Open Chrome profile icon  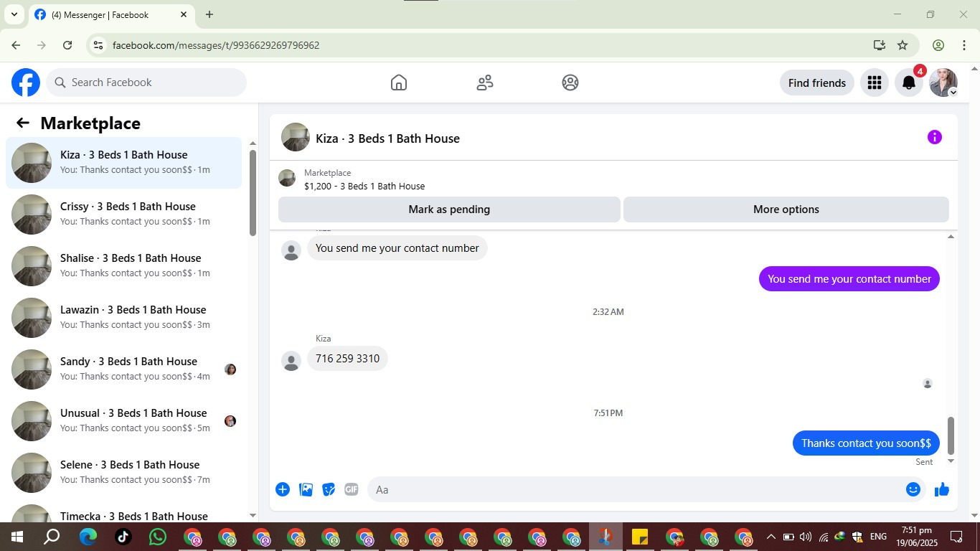[938, 45]
